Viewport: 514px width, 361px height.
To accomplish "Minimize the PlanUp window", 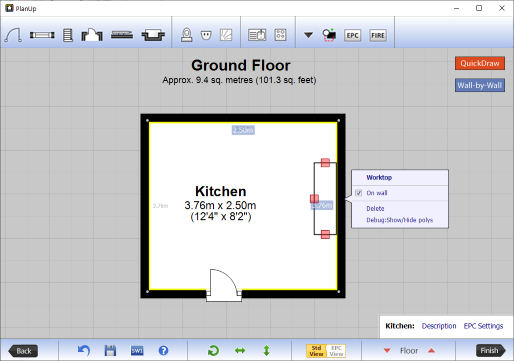I will pos(456,8).
